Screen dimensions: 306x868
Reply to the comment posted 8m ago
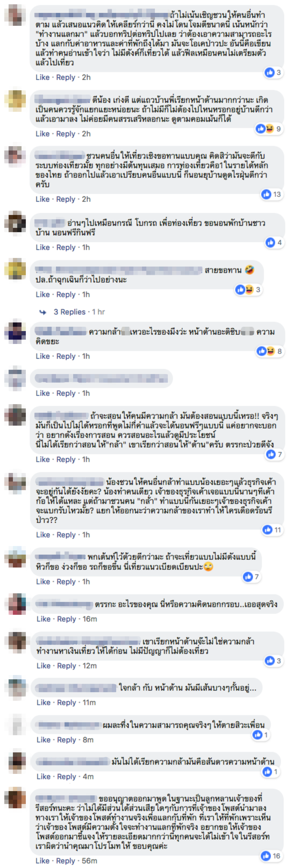(66, 740)
